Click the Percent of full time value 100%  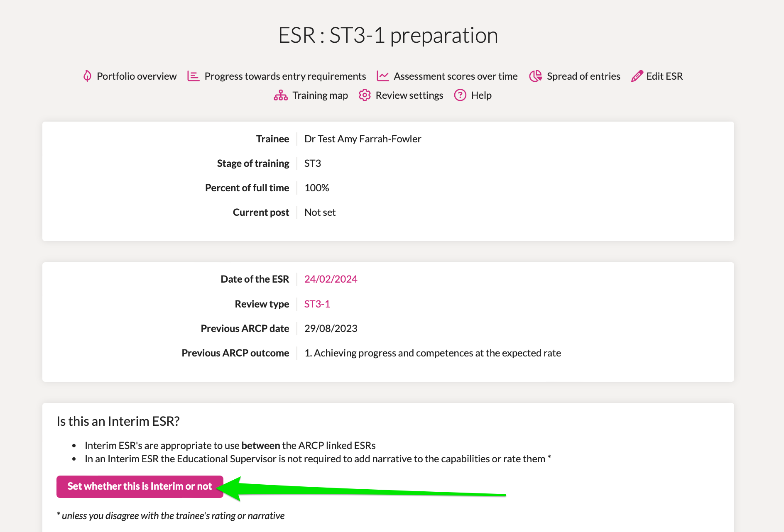pyautogui.click(x=317, y=188)
